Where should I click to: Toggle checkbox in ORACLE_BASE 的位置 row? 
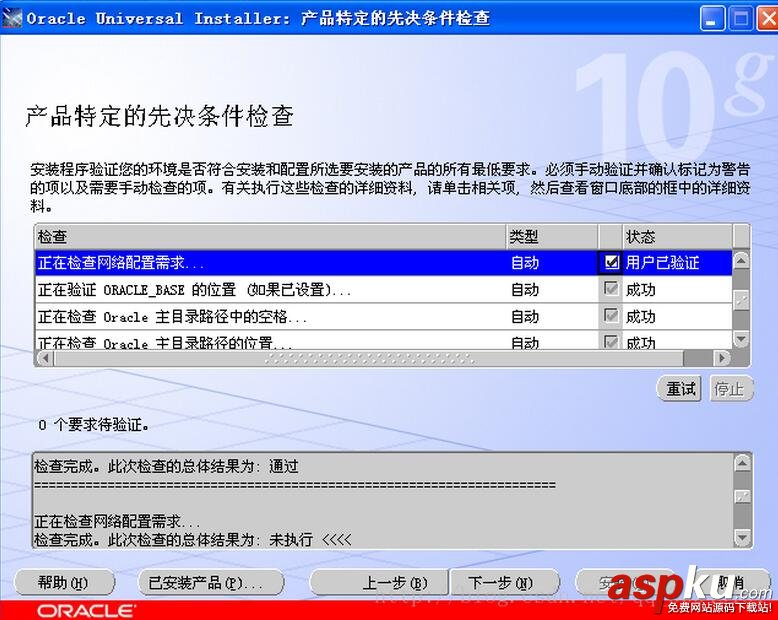[611, 289]
